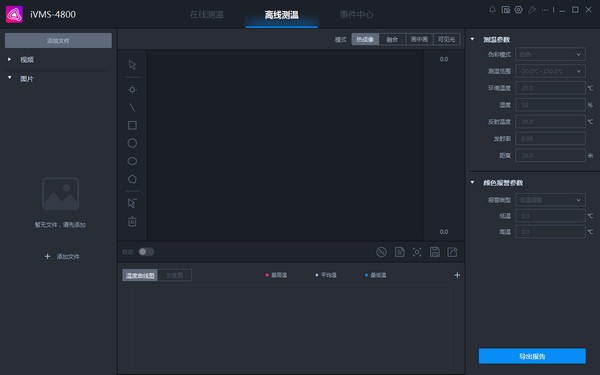Expand the 视频 tree section

pyautogui.click(x=27, y=60)
